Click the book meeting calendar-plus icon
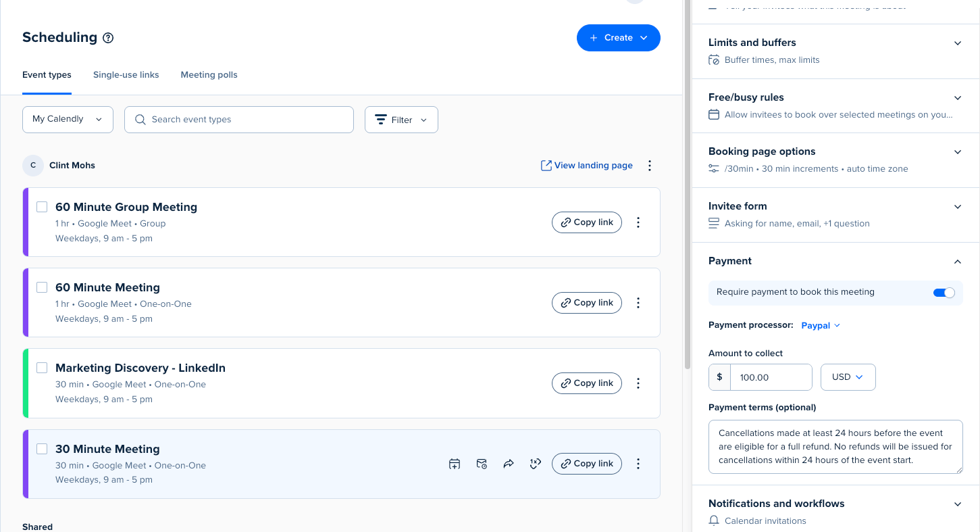The image size is (980, 532). [455, 464]
